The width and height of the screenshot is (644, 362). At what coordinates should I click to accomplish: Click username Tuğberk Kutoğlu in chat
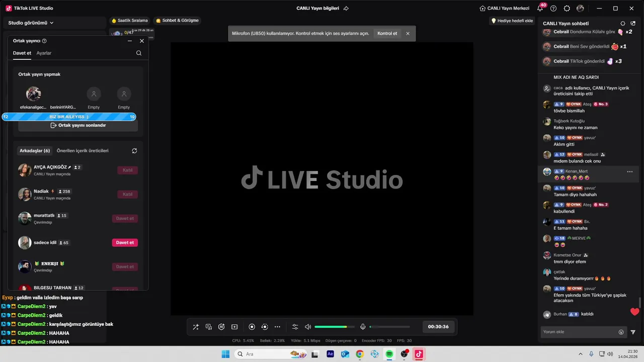pos(569,121)
